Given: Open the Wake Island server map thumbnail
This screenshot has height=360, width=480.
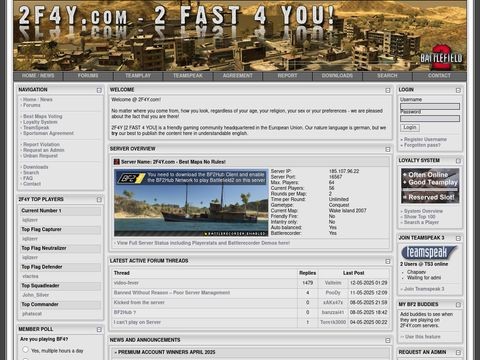Looking at the screenshot, I should [x=191, y=202].
